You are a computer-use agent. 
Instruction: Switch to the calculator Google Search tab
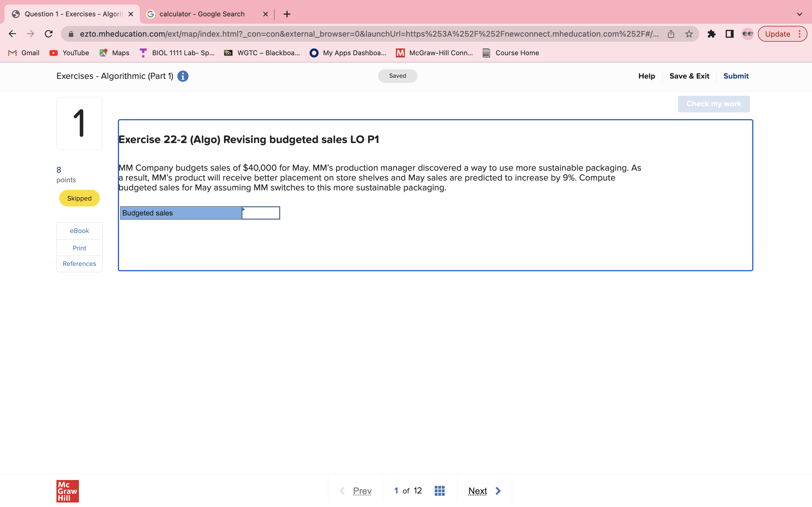(x=201, y=14)
